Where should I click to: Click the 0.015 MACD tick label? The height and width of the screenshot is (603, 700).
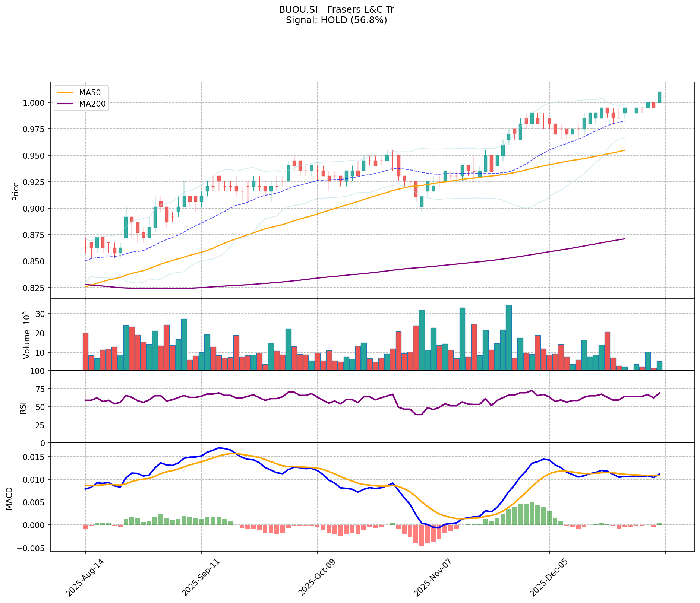click(35, 457)
